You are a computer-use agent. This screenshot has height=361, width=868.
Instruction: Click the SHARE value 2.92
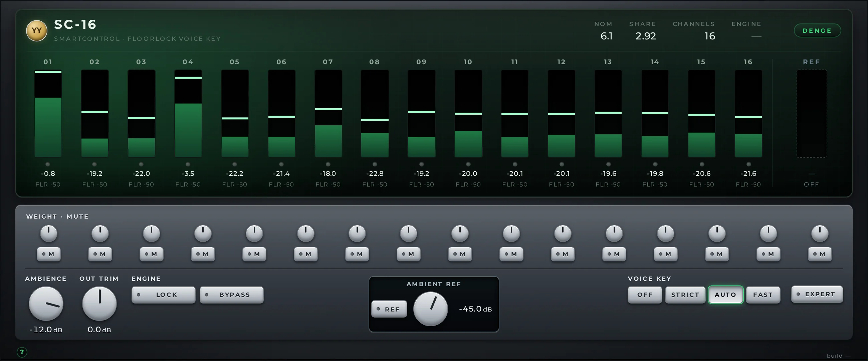coord(646,36)
